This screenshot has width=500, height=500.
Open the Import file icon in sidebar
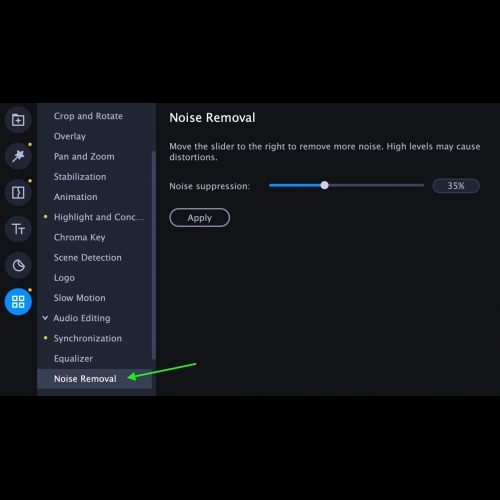[x=18, y=120]
